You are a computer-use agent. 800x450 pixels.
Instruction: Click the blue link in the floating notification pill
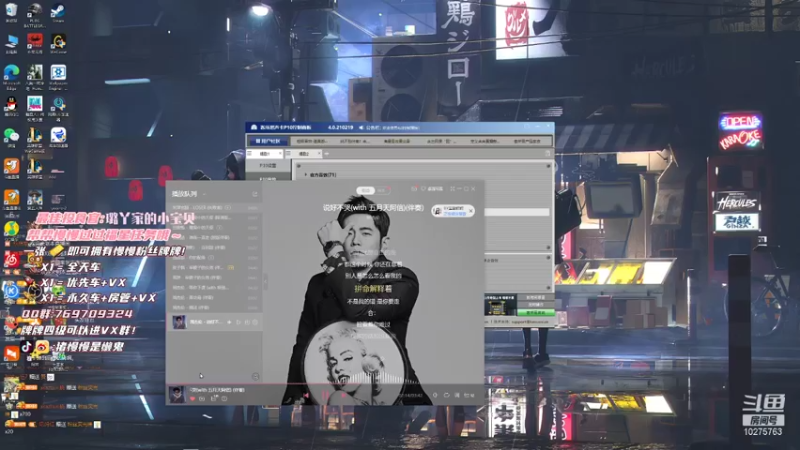pyautogui.click(x=454, y=214)
